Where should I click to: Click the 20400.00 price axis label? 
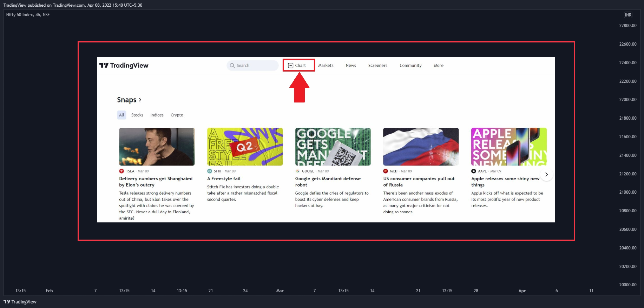628,248
